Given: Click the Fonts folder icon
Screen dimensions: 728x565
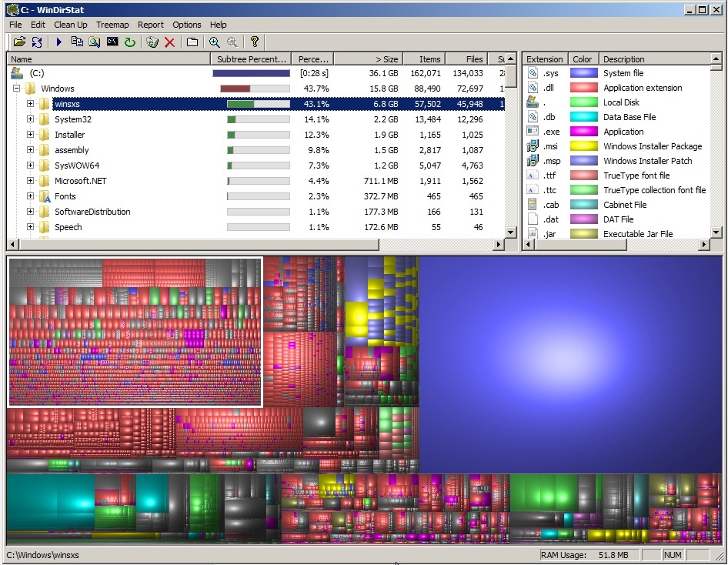Looking at the screenshot, I should pyautogui.click(x=45, y=196).
